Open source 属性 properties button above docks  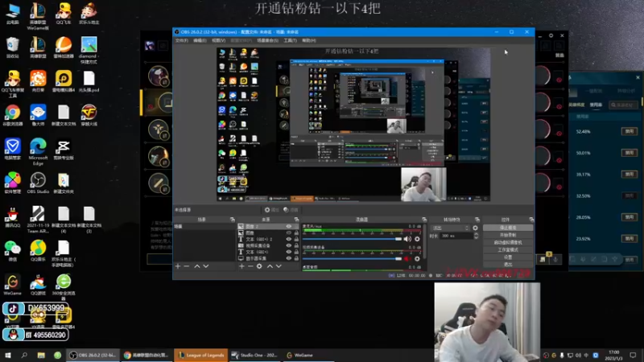271,210
